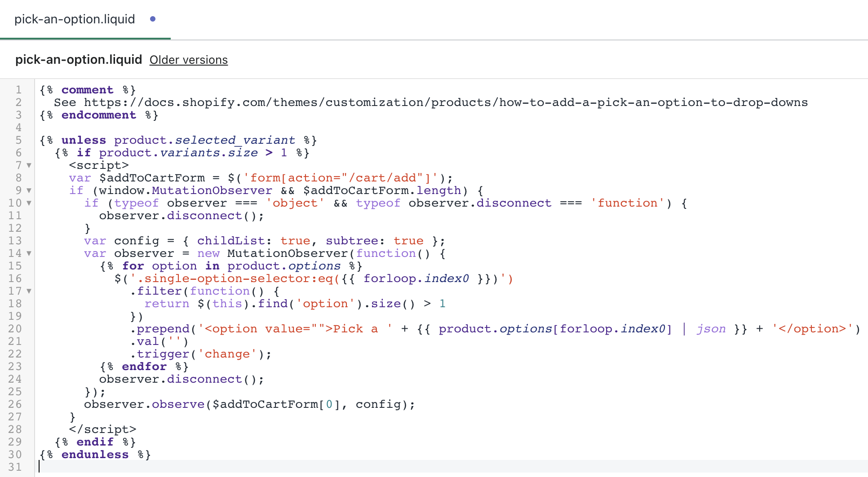
Task: Collapse the if block at line 9
Action: point(29,190)
